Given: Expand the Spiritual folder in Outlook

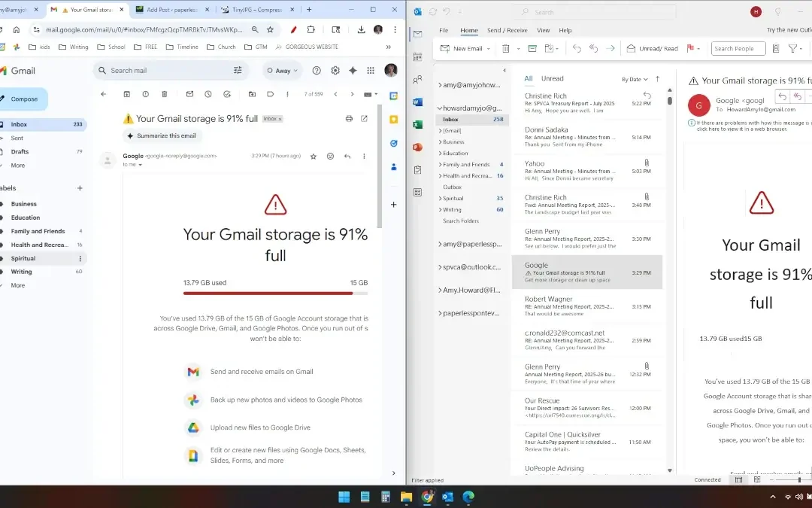Looking at the screenshot, I should [x=440, y=199].
